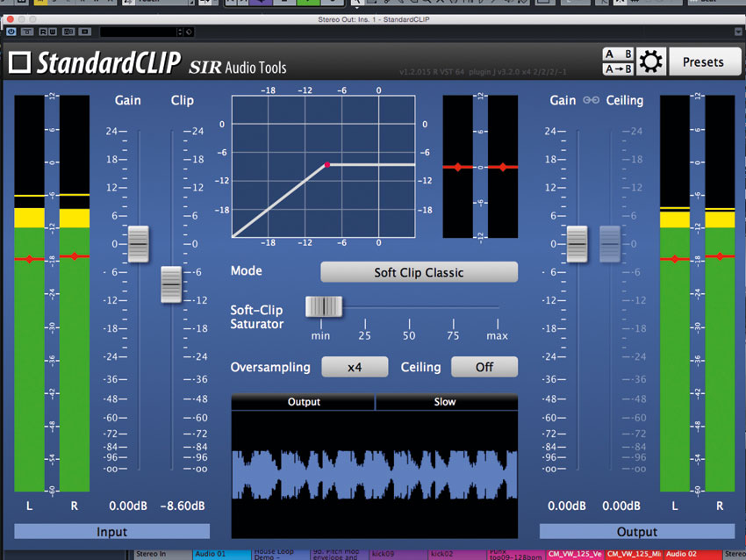The image size is (746, 560).
Task: Click the input Gain 0.00dB value
Action: [x=128, y=506]
